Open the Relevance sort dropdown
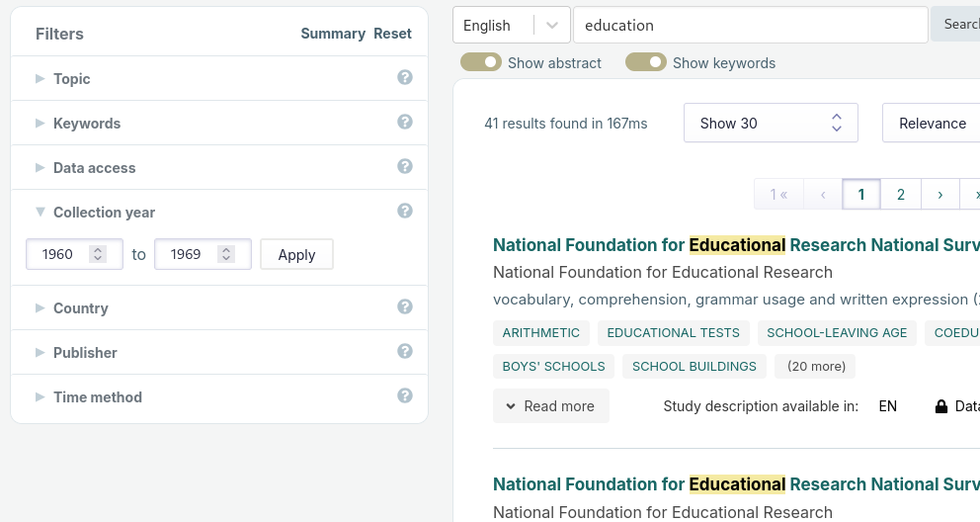Screen dimensions: 980x522 click(x=932, y=124)
